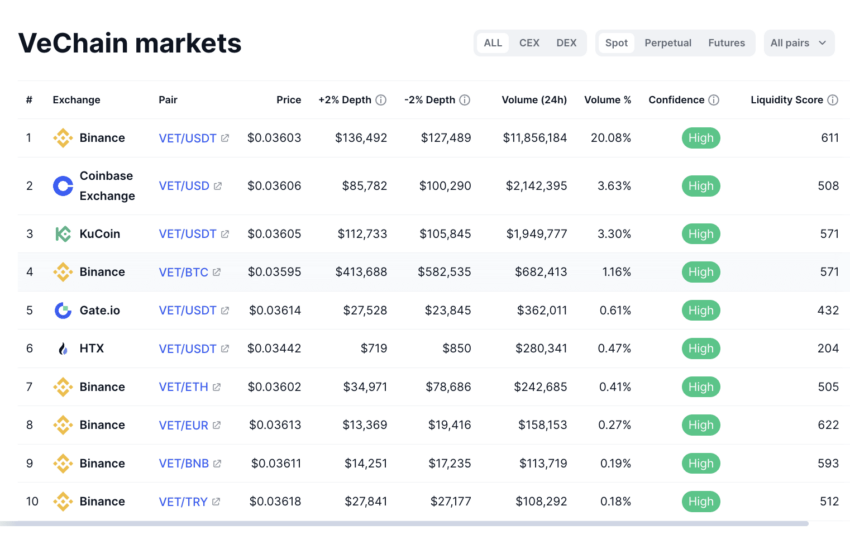Click the Binance logo in the VET/TRY row
The height and width of the screenshot is (544, 850).
63,501
